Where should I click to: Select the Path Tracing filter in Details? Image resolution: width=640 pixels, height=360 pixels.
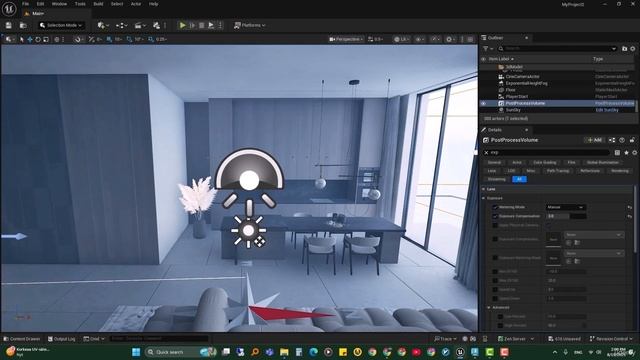(558, 171)
